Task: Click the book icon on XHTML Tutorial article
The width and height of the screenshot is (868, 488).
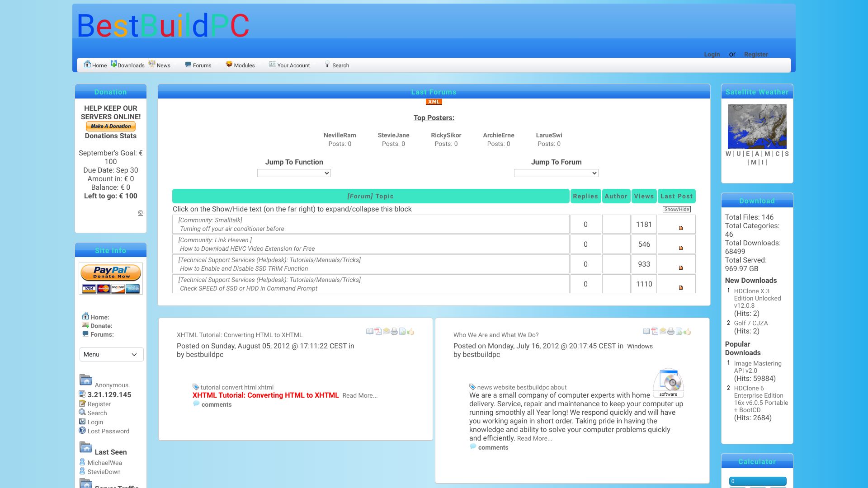Action: [x=370, y=331]
